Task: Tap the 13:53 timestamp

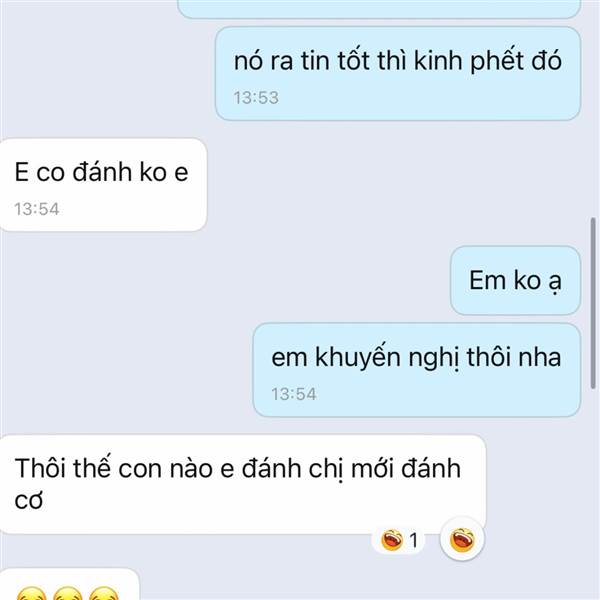Action: 256,98
